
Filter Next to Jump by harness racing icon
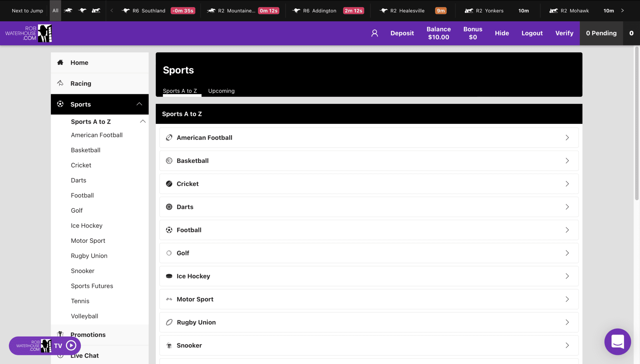[96, 11]
